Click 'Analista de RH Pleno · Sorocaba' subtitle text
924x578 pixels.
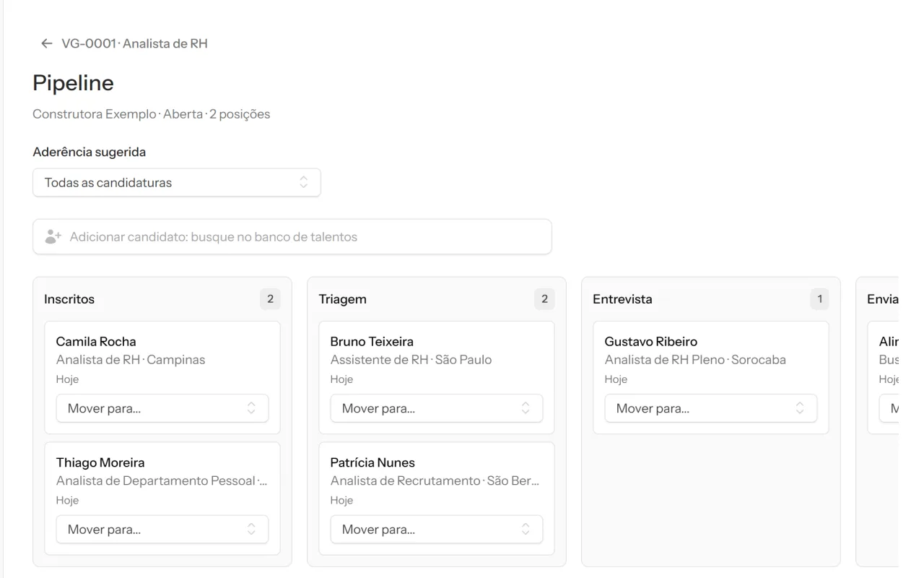tap(695, 360)
